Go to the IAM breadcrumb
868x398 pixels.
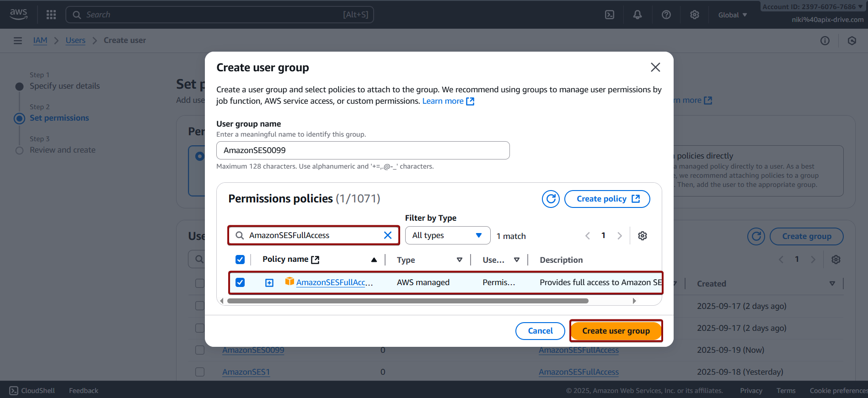(x=40, y=40)
